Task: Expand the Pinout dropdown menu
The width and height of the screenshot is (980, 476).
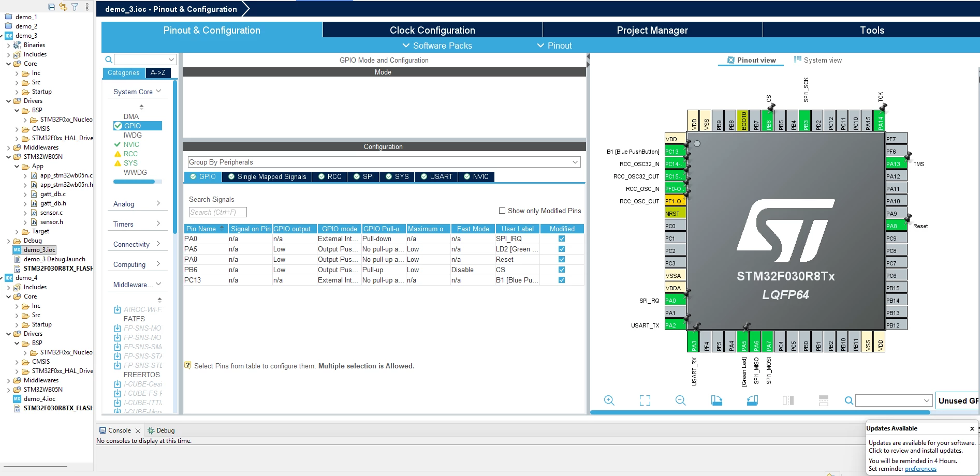Action: pos(554,46)
